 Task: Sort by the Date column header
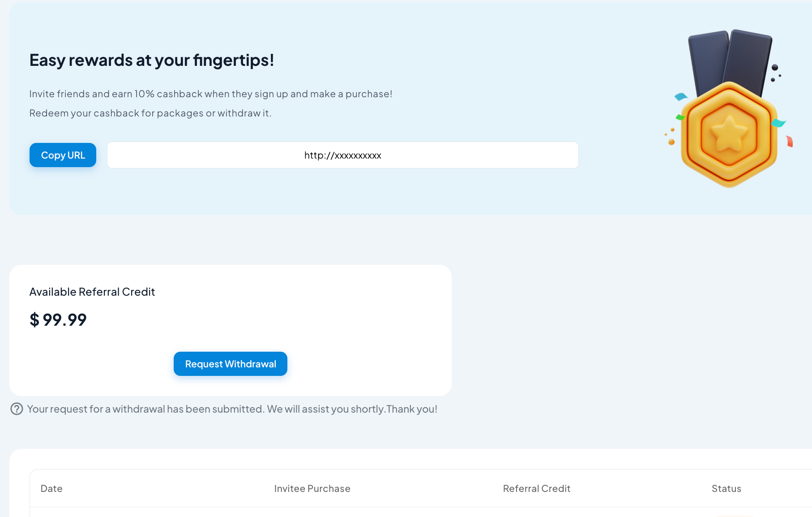point(51,488)
